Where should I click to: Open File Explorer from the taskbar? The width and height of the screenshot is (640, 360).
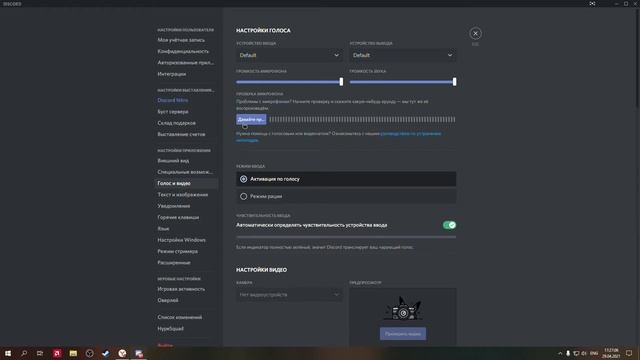[x=73, y=353]
